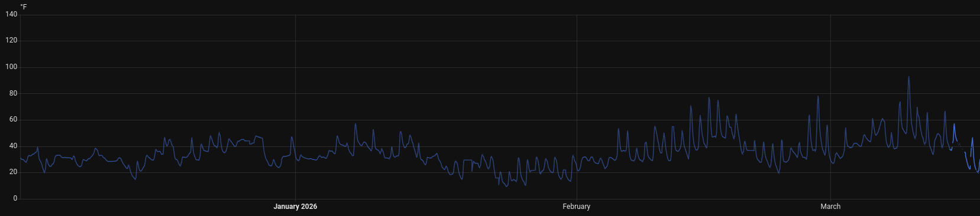Image resolution: width=980 pixels, height=216 pixels.
Task: Select the lowest dip in late January
Action: coord(506,186)
